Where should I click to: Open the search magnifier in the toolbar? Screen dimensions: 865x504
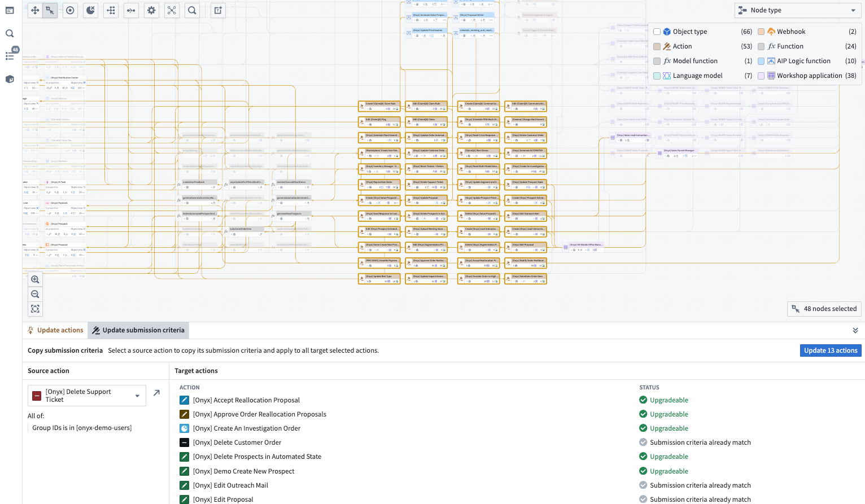click(x=192, y=10)
